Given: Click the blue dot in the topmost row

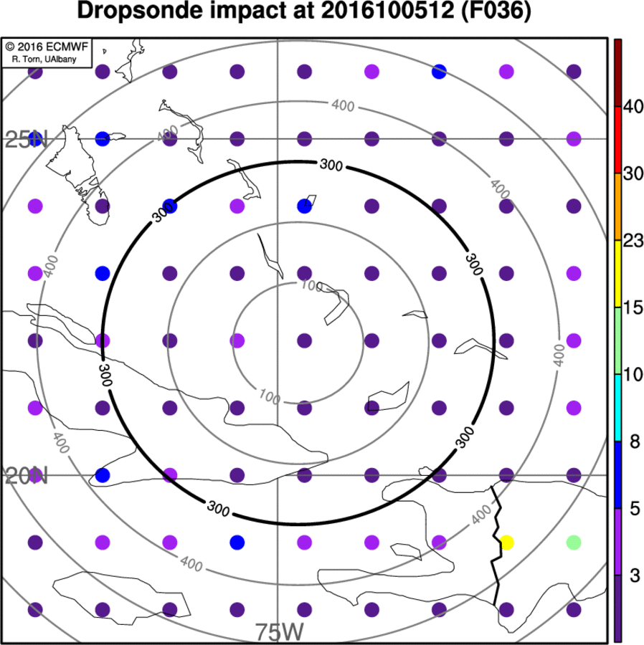Looking at the screenshot, I should [439, 72].
